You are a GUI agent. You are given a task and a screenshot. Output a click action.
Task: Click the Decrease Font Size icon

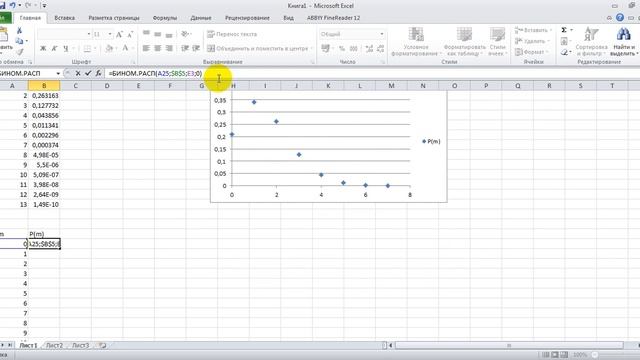[x=130, y=35]
